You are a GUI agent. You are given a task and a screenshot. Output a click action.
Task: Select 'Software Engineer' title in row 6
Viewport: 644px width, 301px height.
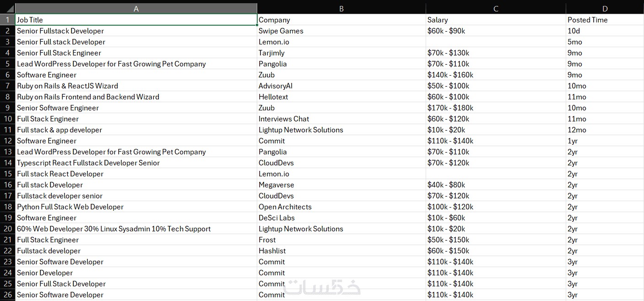coord(136,75)
